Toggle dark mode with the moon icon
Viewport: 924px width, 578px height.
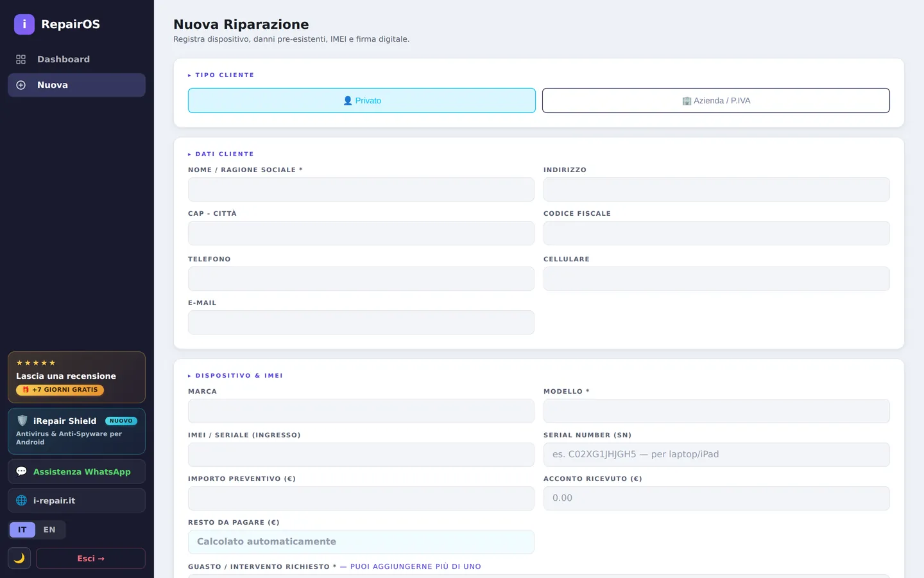pos(19,558)
